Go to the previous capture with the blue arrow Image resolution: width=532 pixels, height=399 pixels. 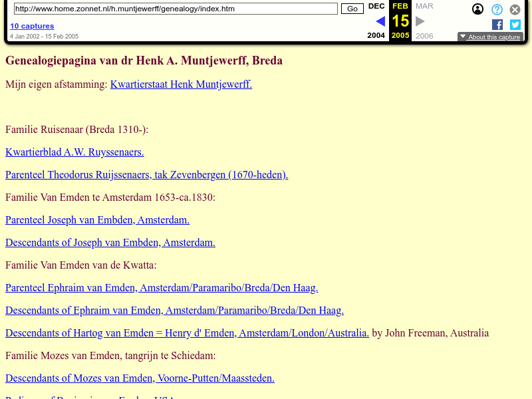(380, 21)
